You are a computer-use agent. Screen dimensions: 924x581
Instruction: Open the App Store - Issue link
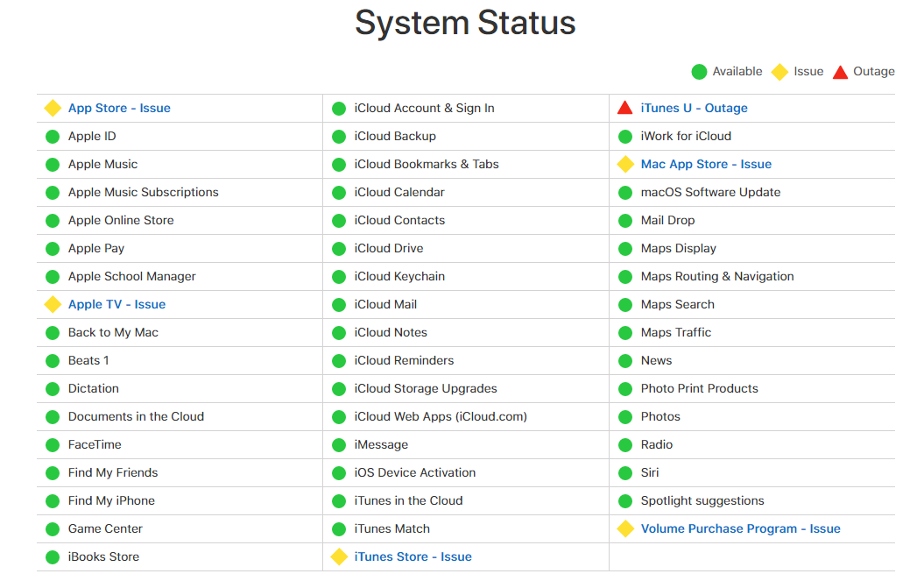pos(119,108)
